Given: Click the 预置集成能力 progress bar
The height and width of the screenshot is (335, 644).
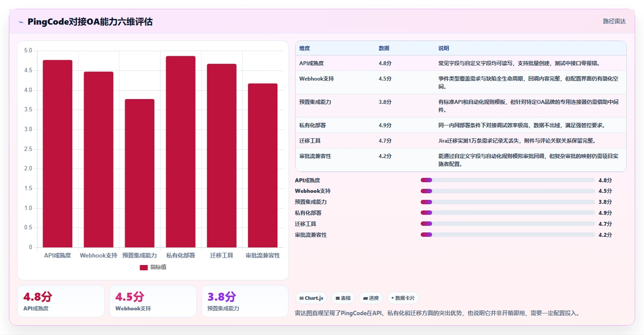Looking at the screenshot, I should point(508,202).
